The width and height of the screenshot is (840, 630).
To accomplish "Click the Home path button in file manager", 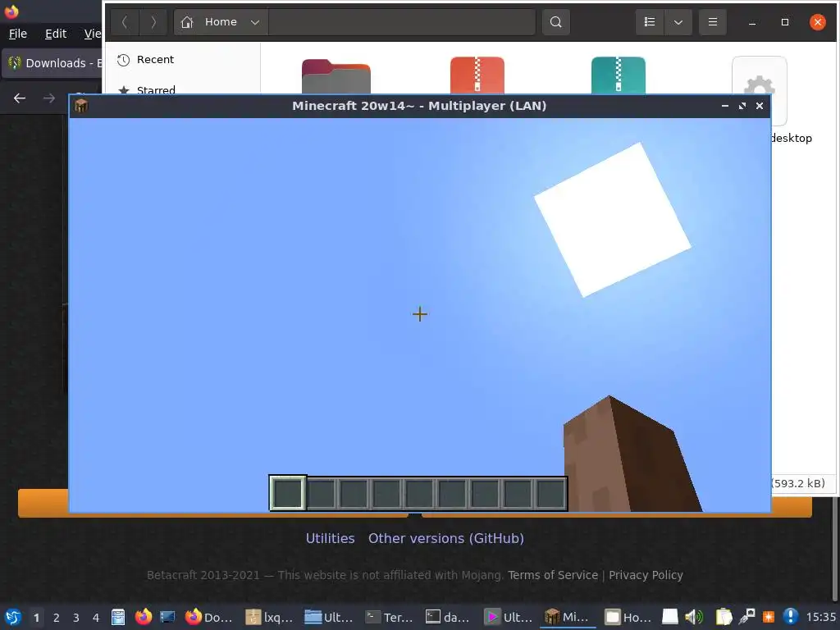I will 221,22.
